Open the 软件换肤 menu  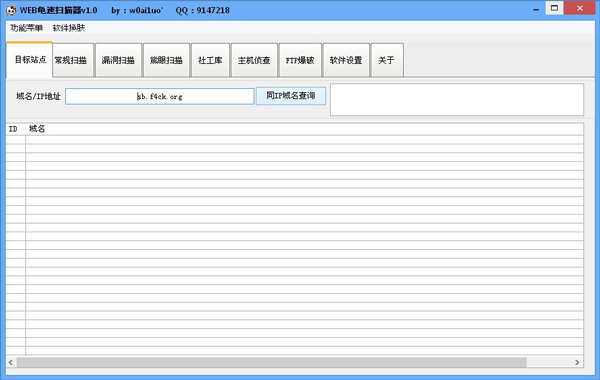pyautogui.click(x=69, y=28)
